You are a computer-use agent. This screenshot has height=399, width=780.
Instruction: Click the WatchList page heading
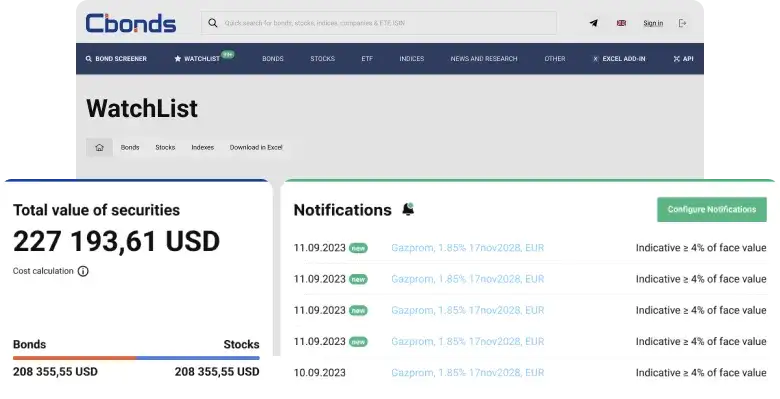(x=142, y=108)
